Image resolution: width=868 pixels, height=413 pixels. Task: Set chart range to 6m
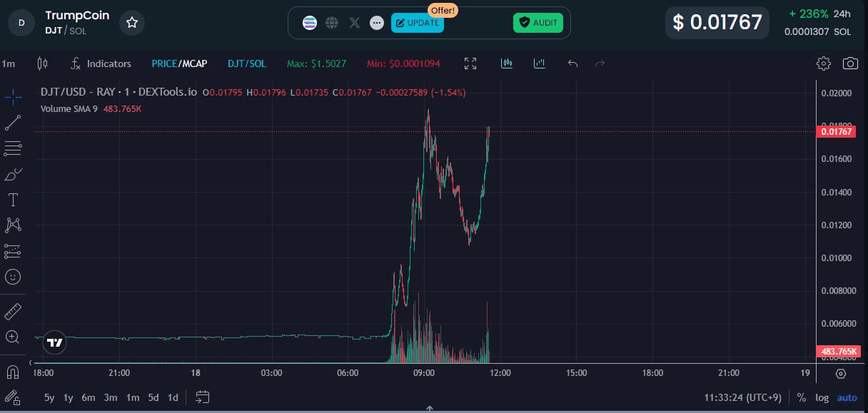89,397
